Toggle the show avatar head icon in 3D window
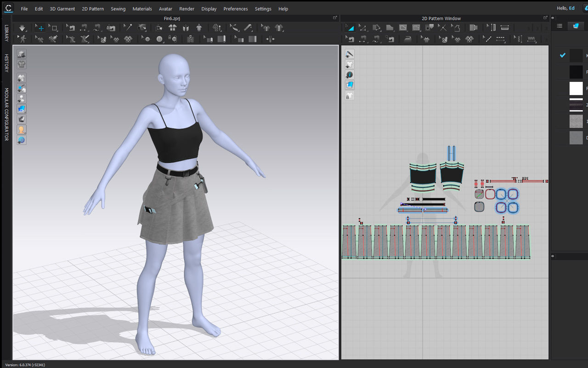The width and height of the screenshot is (588, 368). [22, 130]
